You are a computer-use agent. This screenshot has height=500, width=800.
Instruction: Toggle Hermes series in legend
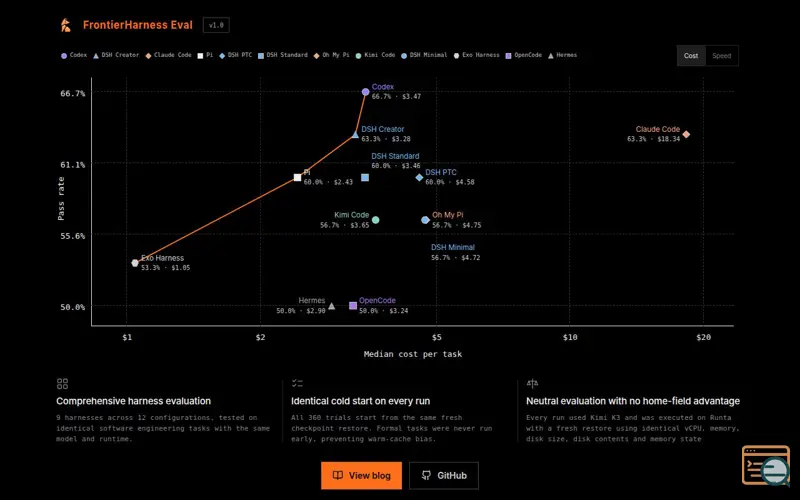(x=562, y=55)
